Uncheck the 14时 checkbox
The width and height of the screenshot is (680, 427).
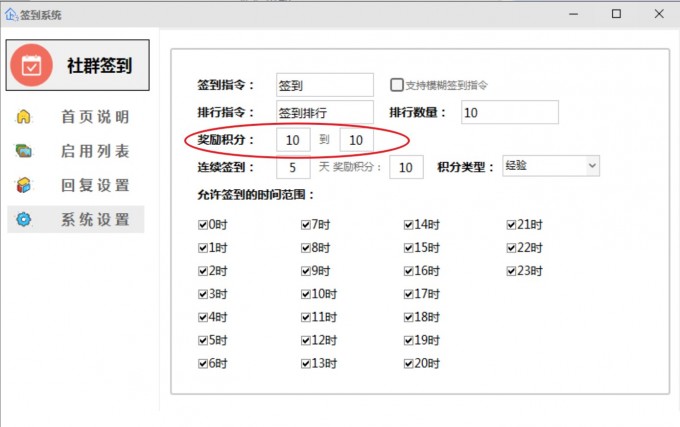(x=408, y=225)
